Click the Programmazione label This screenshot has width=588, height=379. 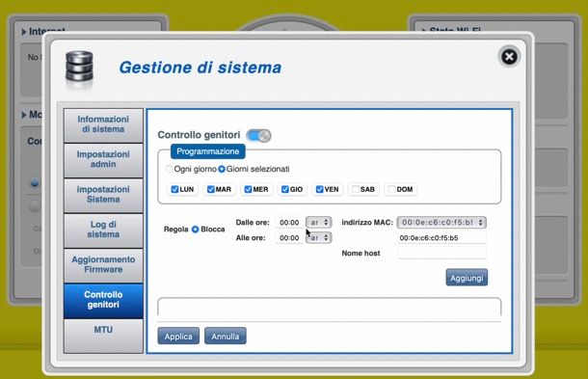[208, 151]
